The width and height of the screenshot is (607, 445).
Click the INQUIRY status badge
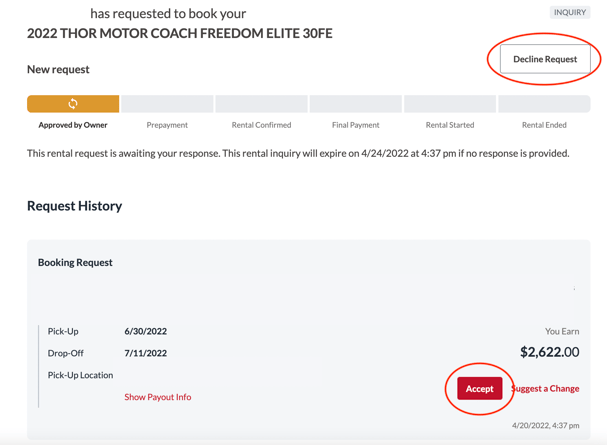point(569,13)
